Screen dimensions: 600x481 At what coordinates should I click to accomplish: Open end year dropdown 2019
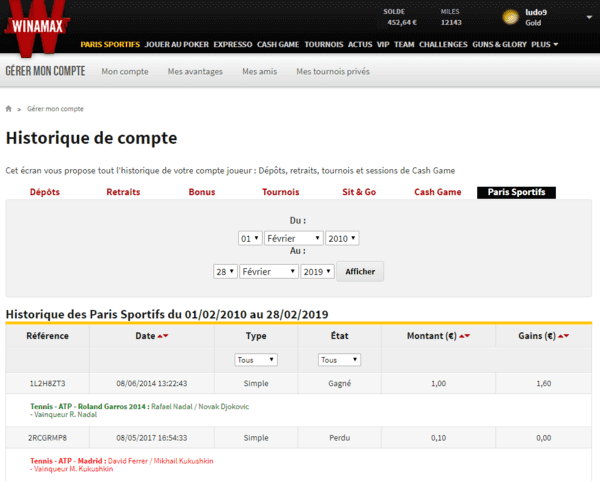(317, 272)
